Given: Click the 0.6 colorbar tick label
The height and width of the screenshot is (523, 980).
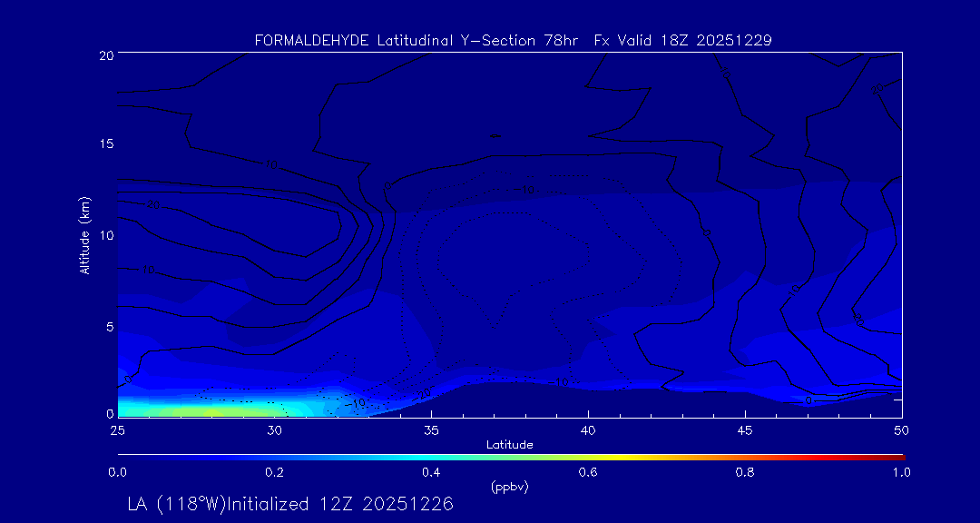Looking at the screenshot, I should (x=588, y=472).
